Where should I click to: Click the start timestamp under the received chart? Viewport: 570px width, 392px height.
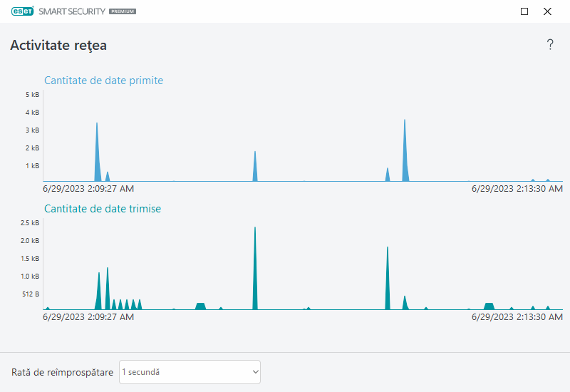click(x=88, y=189)
